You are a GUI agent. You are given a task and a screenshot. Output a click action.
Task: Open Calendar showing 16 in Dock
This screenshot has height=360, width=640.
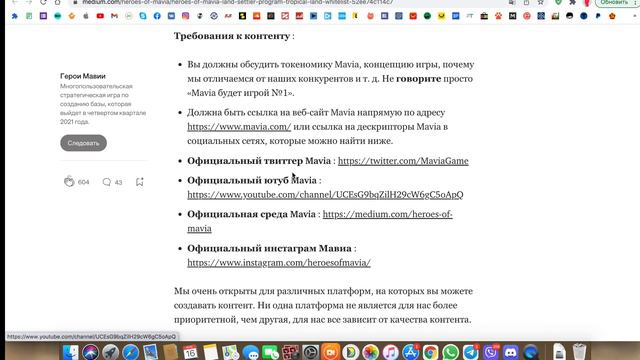(191, 352)
